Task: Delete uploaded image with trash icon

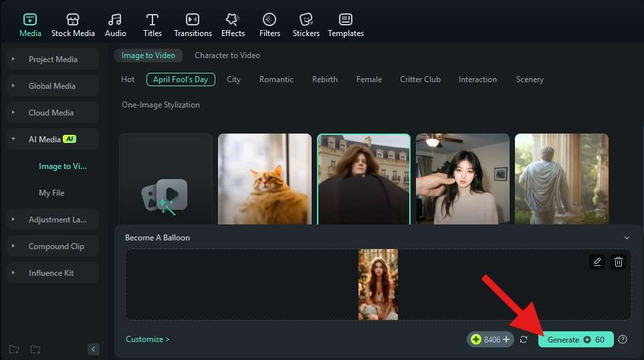Action: click(x=618, y=262)
